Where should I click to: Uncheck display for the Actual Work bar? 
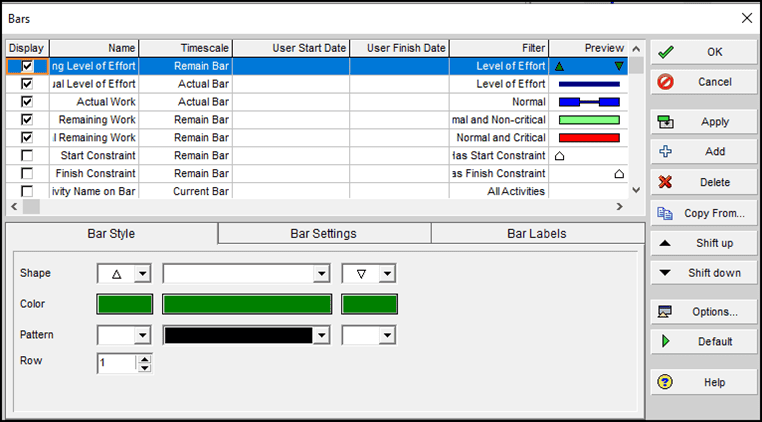pos(27,102)
